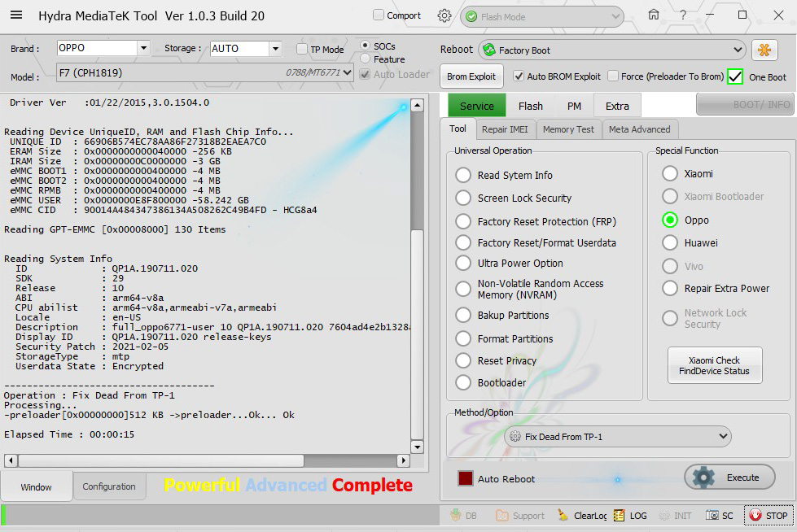This screenshot has width=797, height=532.
Task: Toggle the Auto Reboot red square
Action: (466, 478)
